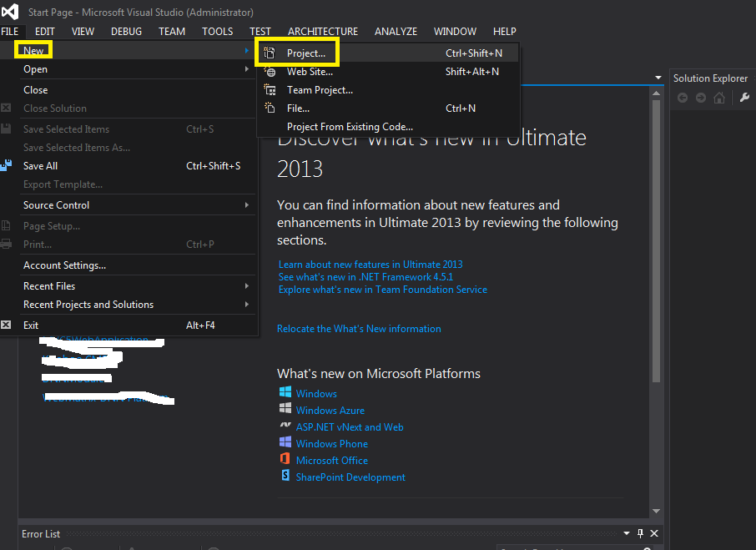Open 'Learn about new features in Ultimate 2013' link
Screen dimensions: 756x550
(370, 265)
